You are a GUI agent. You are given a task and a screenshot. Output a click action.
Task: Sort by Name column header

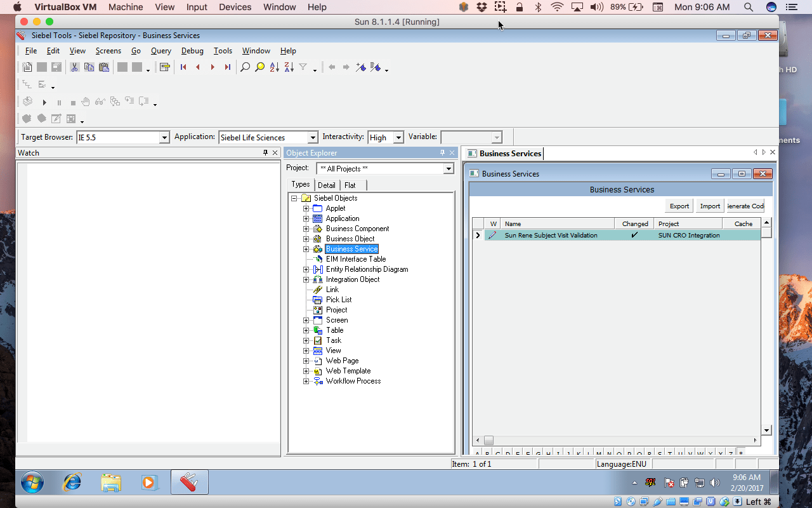coord(557,224)
